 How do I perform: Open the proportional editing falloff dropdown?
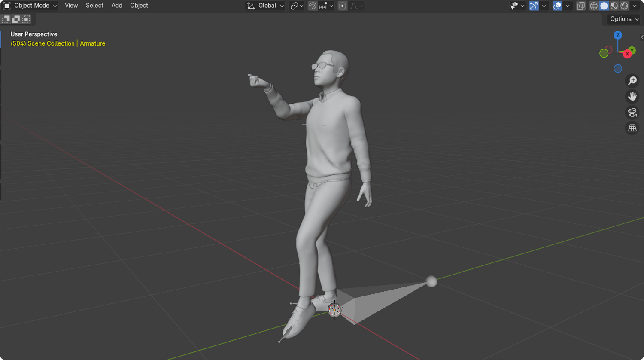pos(356,6)
